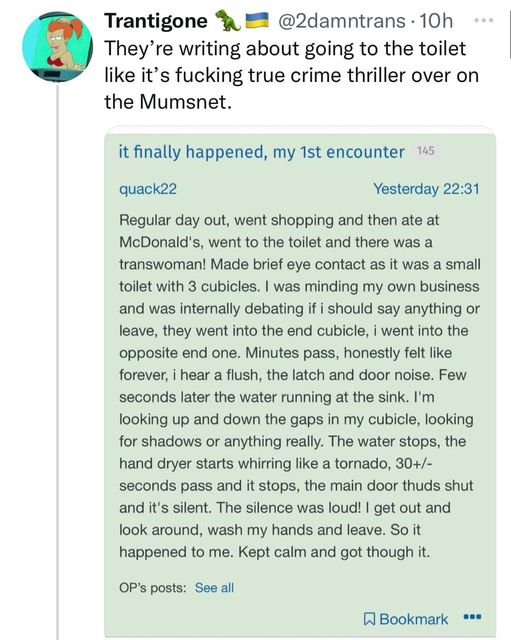The width and height of the screenshot is (511, 640).
Task: Open the tweet's three-dot more menu
Action: point(484,20)
